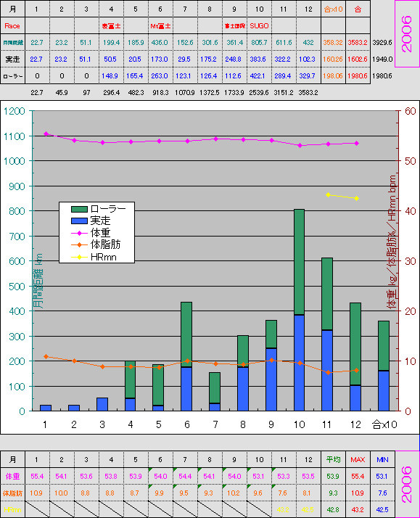Viewport: 420px width, 518px height.
Task: Select the ローラー row header in top table
Action: [x=12, y=76]
